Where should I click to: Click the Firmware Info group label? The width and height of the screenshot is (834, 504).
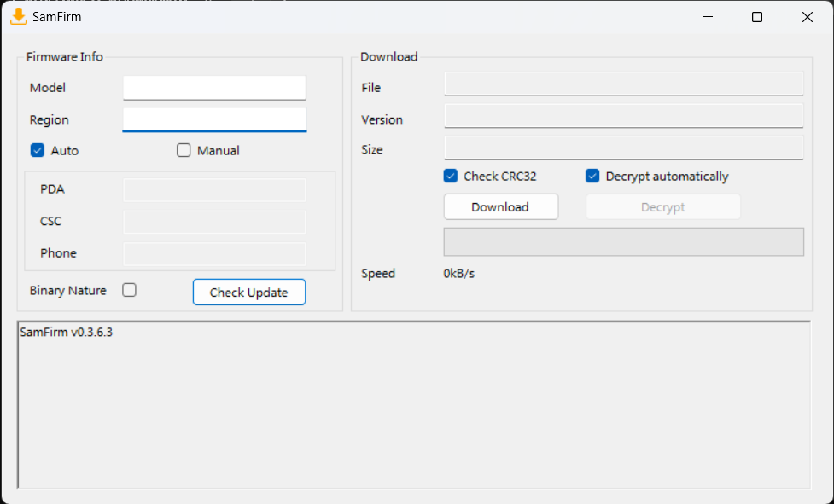65,57
